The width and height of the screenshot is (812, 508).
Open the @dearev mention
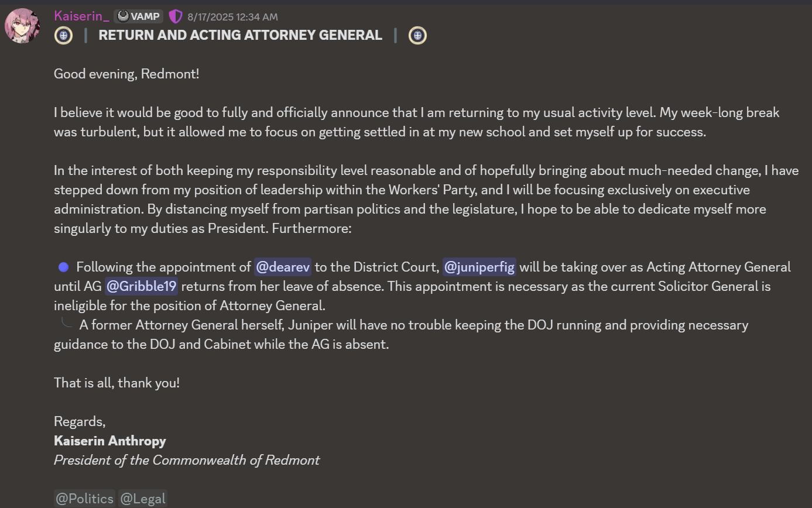click(283, 267)
